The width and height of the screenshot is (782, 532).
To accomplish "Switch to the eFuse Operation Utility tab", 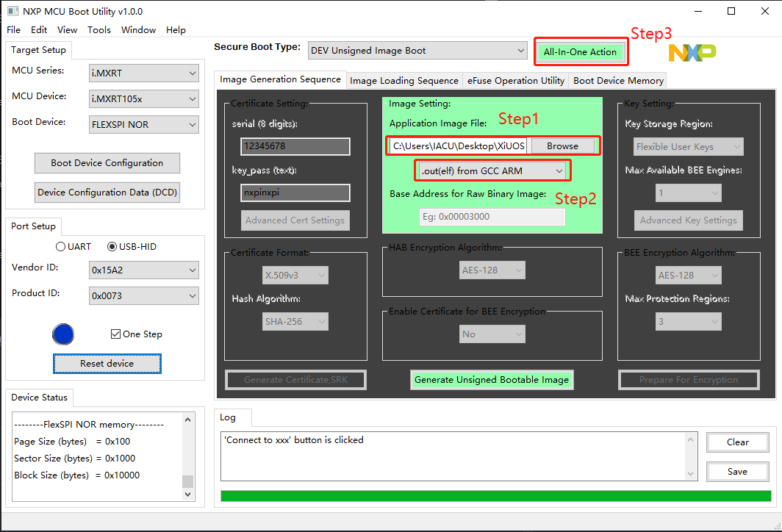I will pyautogui.click(x=516, y=81).
